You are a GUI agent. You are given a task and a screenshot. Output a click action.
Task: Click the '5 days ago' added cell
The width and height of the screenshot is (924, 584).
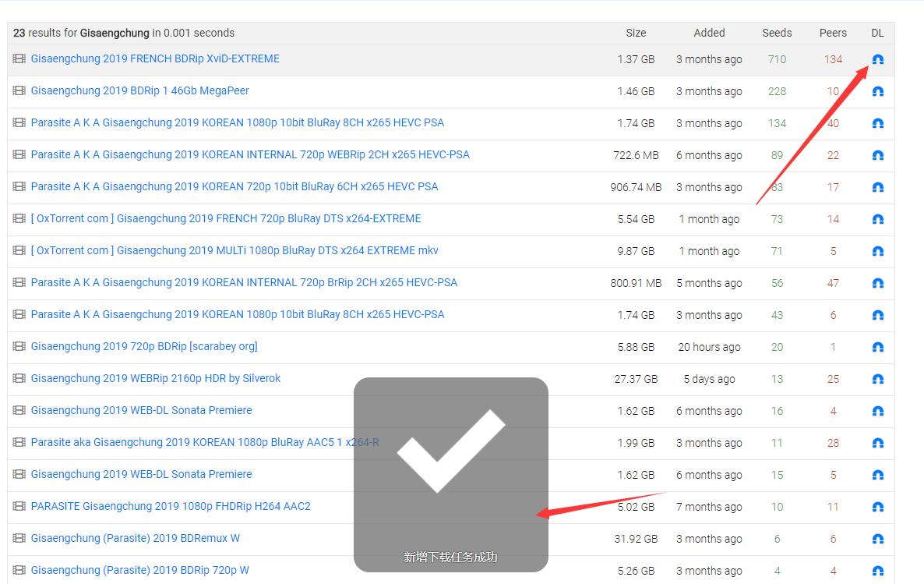coord(709,379)
